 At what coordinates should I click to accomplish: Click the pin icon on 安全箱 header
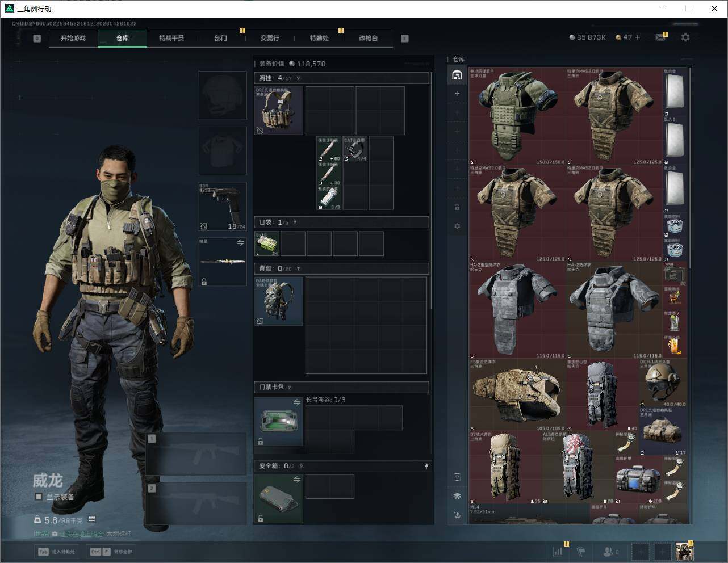[426, 466]
